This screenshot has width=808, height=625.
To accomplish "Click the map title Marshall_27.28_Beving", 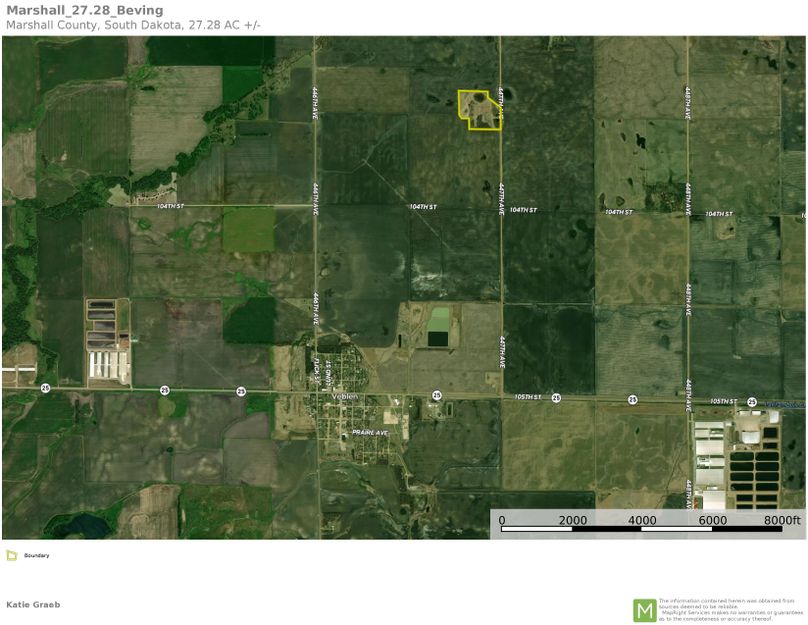I will [84, 10].
